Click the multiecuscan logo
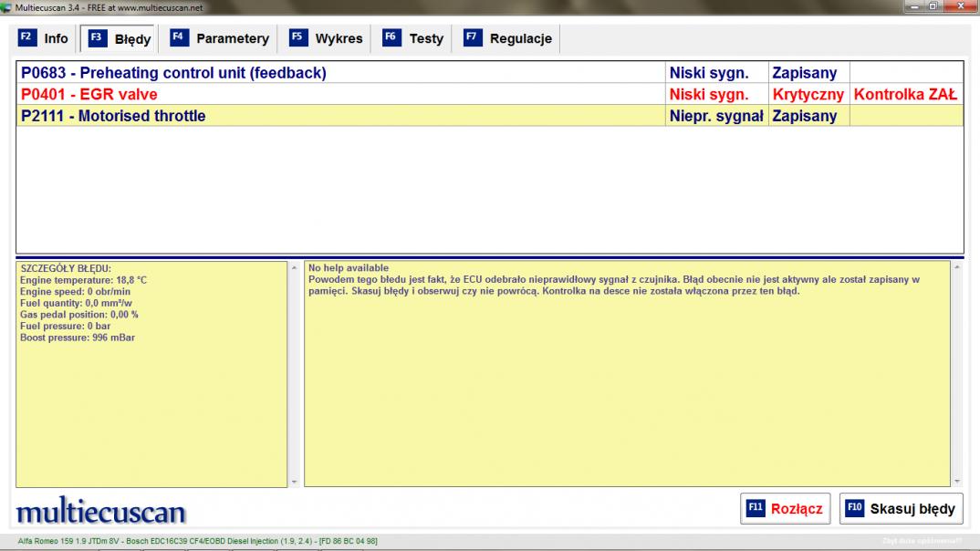The width and height of the screenshot is (980, 551). [x=100, y=511]
